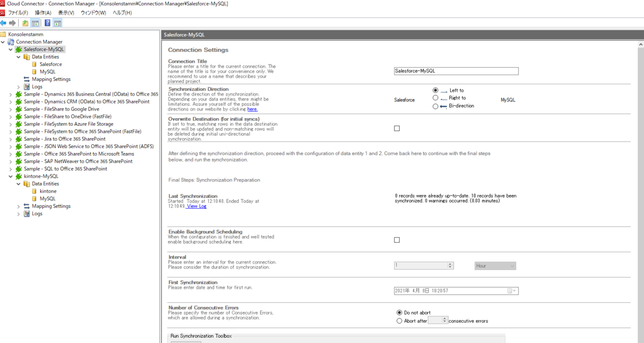Image resolution: width=644 pixels, height=343 pixels.
Task: Select Sample - FileSystem to Azure File Storage
Action: pos(69,124)
